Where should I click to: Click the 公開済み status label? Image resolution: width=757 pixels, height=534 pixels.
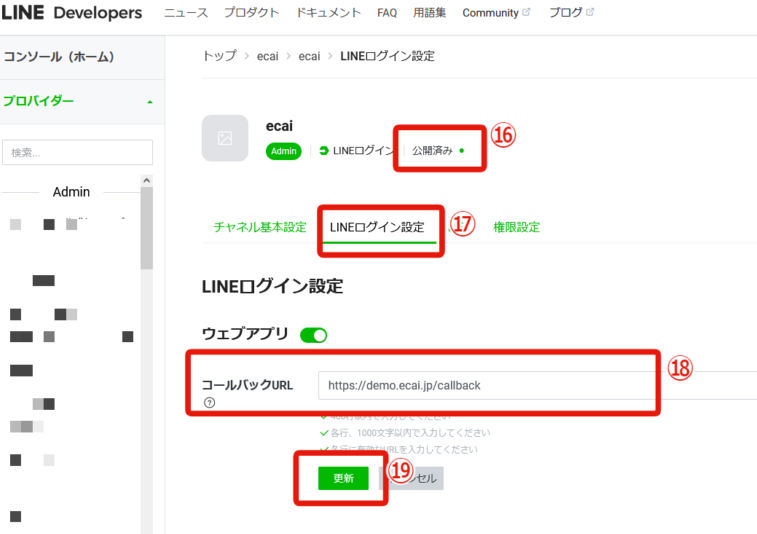[x=432, y=151]
